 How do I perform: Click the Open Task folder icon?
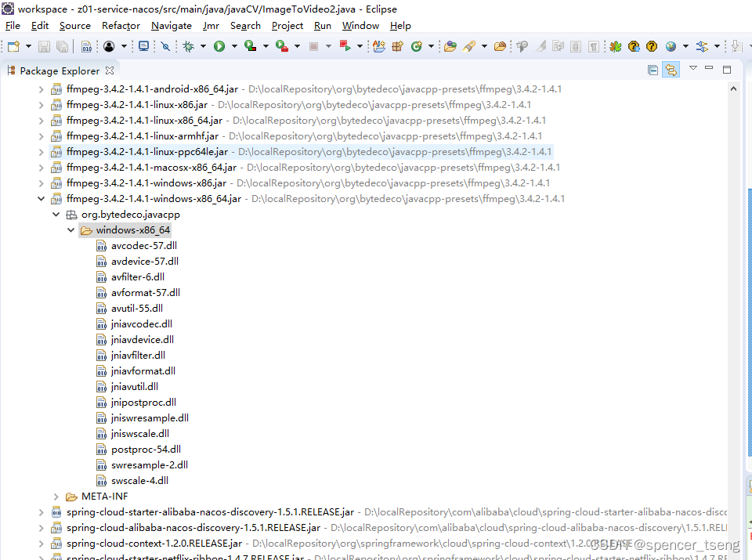point(500,46)
